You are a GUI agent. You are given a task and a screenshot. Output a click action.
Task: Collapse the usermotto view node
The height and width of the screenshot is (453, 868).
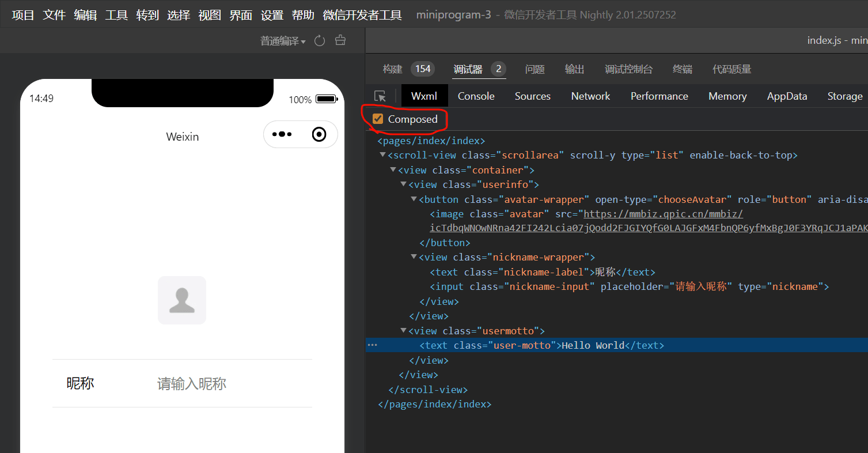coord(403,331)
